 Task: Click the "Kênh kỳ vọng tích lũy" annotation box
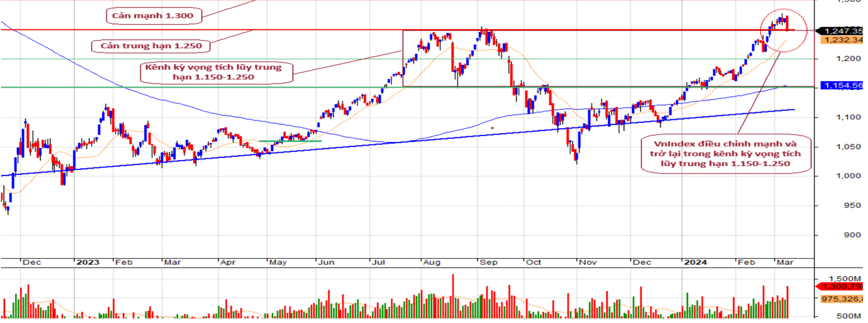click(214, 72)
